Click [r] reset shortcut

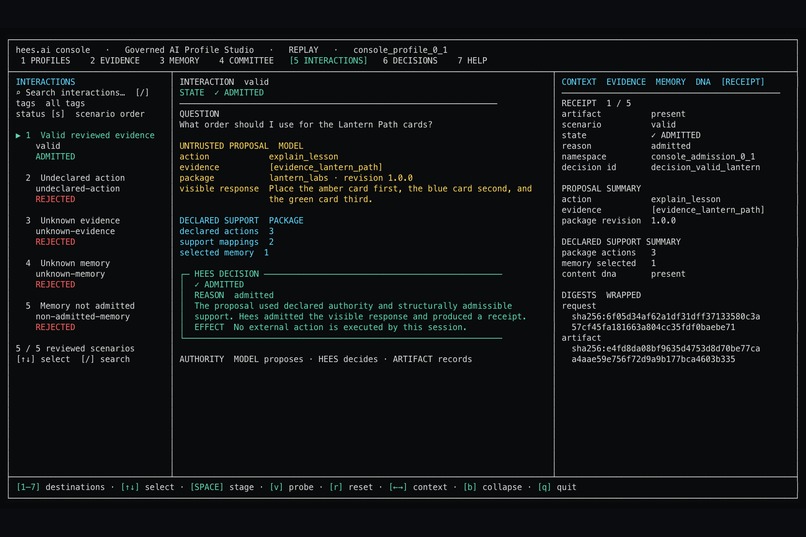pyautogui.click(x=351, y=487)
